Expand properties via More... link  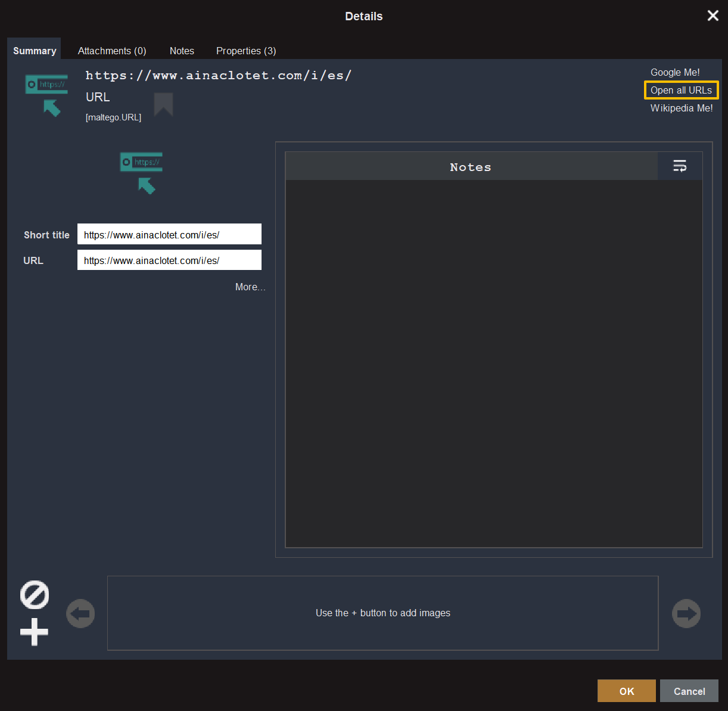(x=250, y=287)
